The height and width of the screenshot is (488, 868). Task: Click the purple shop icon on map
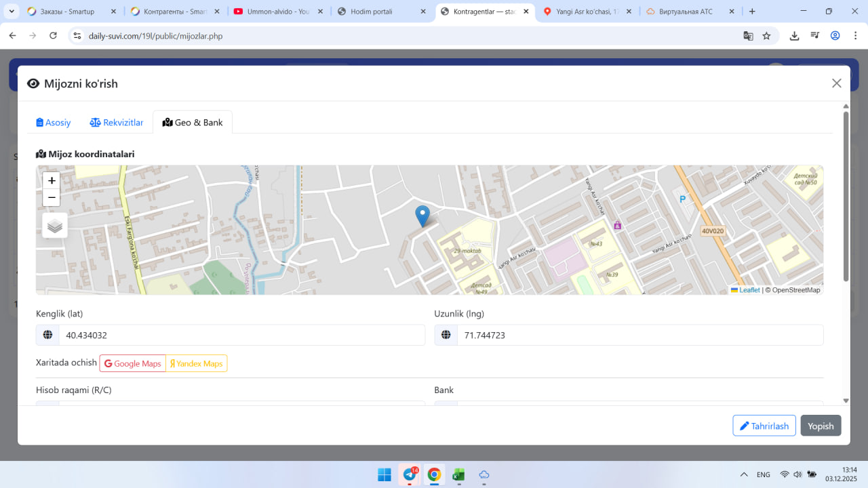[617, 225]
